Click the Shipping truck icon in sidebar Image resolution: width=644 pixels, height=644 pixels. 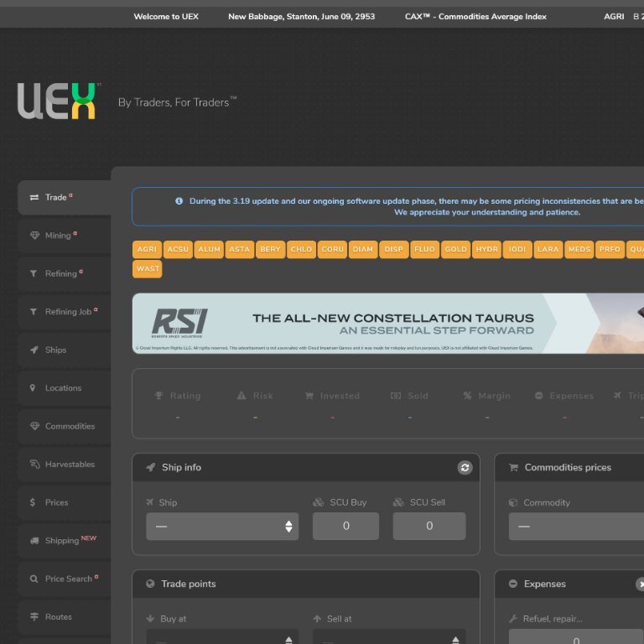[34, 541]
